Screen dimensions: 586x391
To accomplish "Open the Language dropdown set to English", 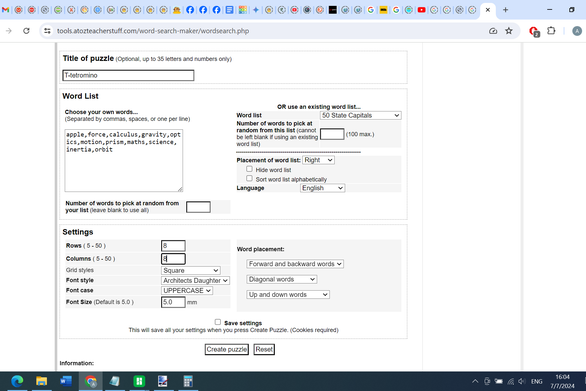I will coord(323,188).
